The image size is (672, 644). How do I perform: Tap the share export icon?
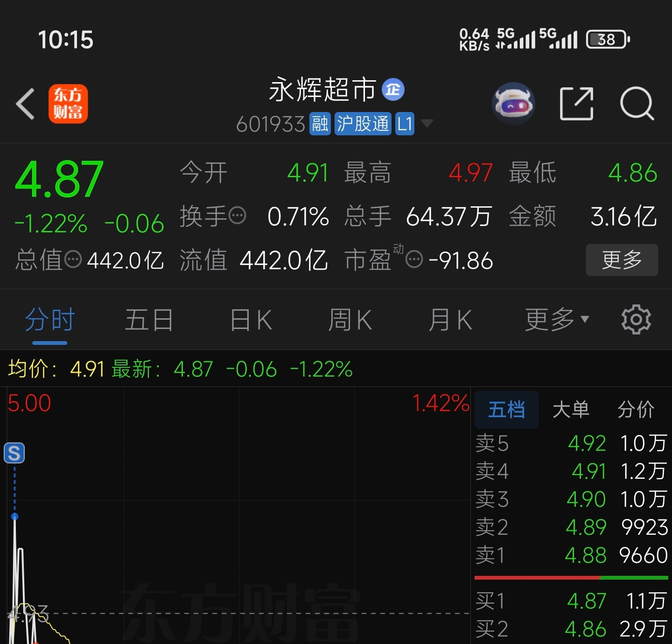pos(576,104)
